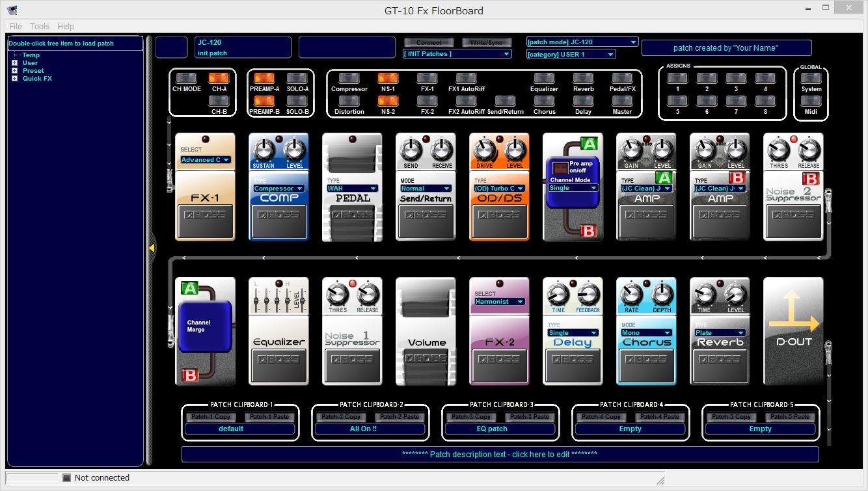Open the Tools menu

point(40,27)
